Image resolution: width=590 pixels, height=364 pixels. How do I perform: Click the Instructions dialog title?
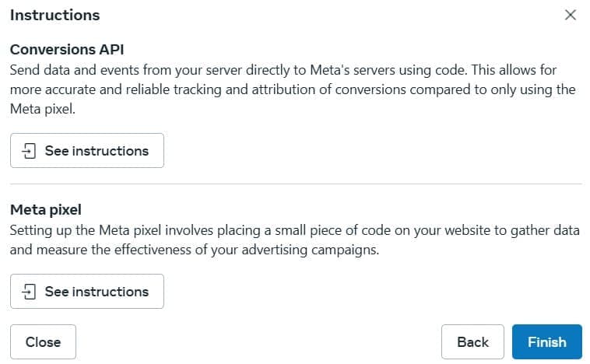[x=54, y=15]
